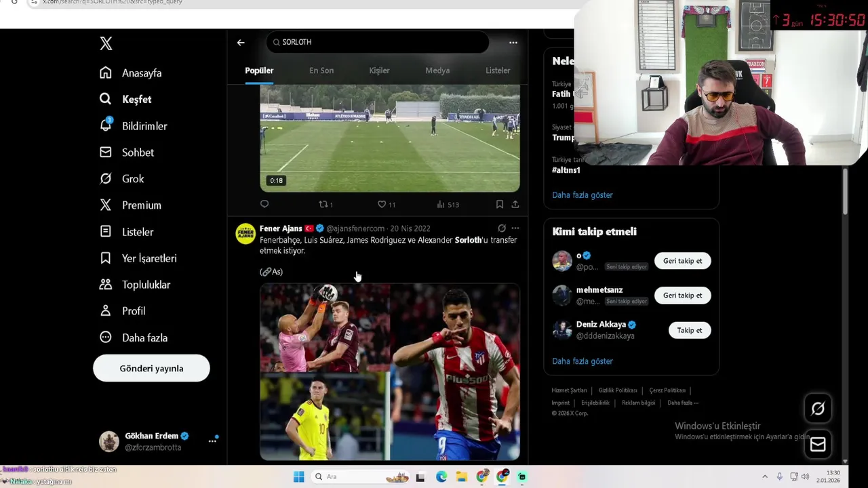The image size is (868, 488).
Task: Open the Atletico player photo
Action: coord(456,372)
